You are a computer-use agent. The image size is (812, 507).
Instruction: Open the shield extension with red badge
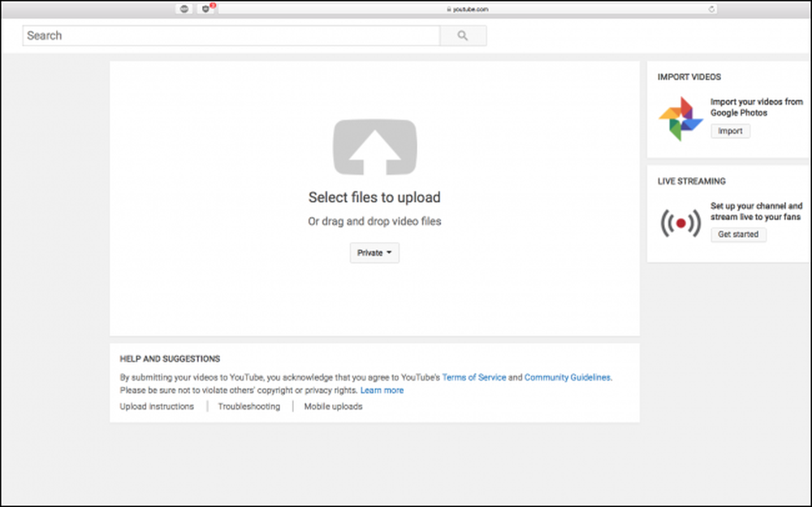pyautogui.click(x=206, y=9)
